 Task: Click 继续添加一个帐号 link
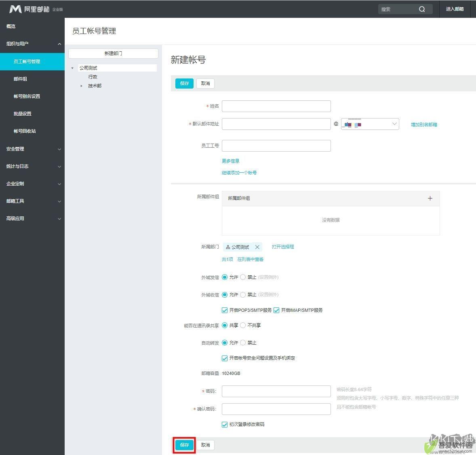[239, 173]
